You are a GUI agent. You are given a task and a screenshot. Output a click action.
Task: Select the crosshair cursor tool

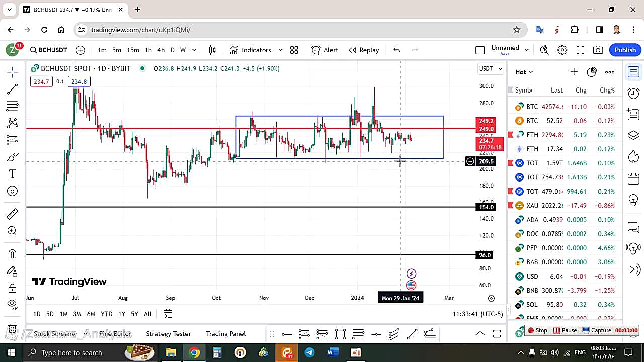[13, 72]
